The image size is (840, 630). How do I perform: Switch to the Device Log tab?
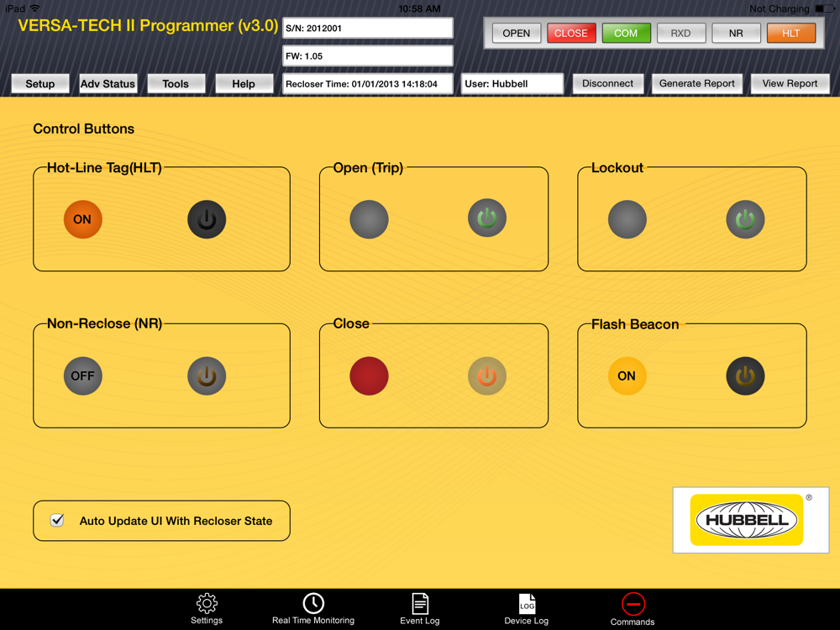(527, 609)
